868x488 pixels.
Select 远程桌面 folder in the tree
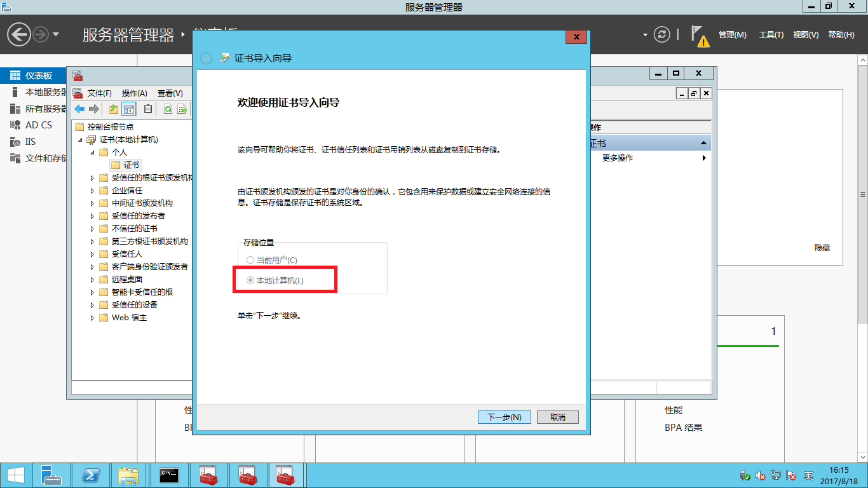point(126,280)
